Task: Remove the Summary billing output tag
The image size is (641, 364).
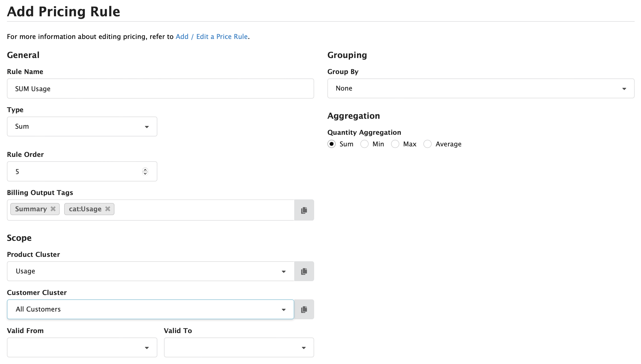Action: (53, 209)
